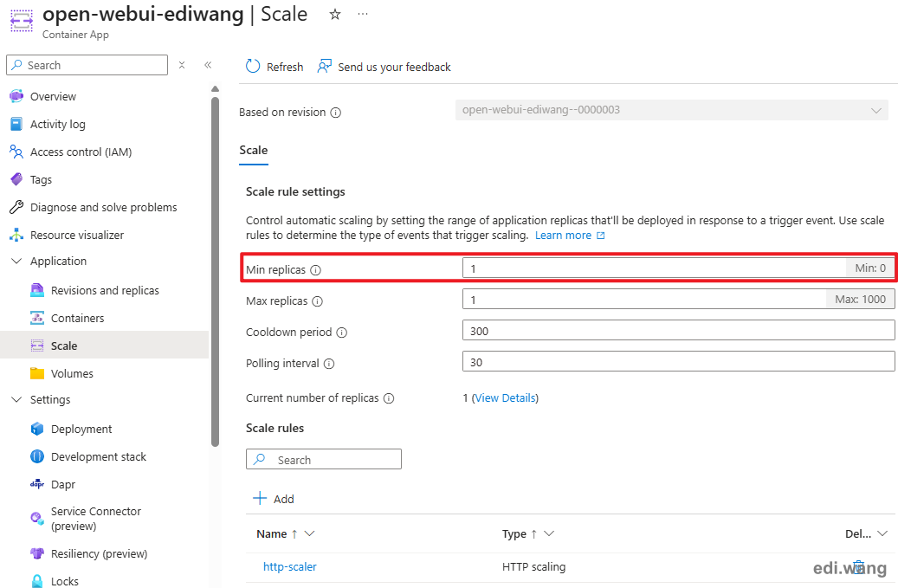Click the Activity log icon
The image size is (898, 588).
click(16, 124)
